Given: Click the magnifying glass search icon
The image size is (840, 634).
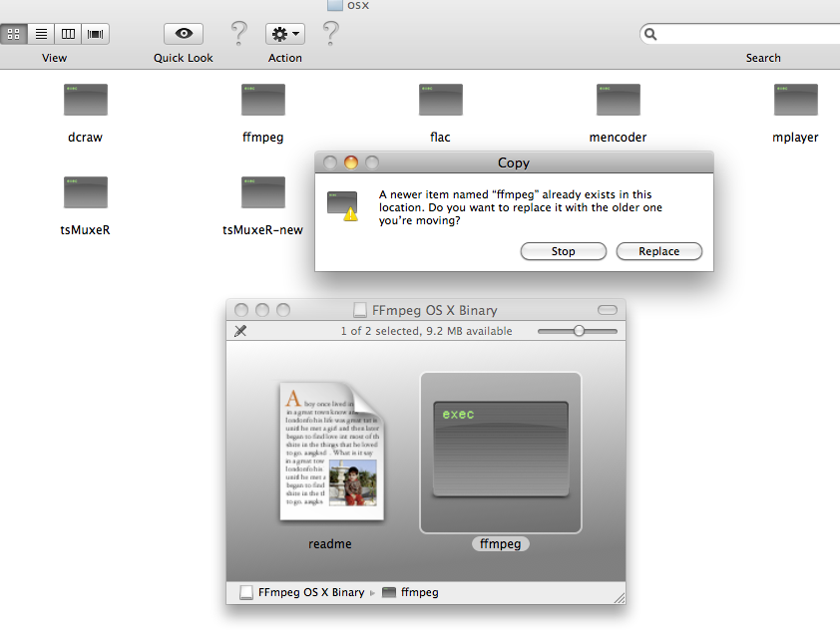Looking at the screenshot, I should click(x=650, y=34).
